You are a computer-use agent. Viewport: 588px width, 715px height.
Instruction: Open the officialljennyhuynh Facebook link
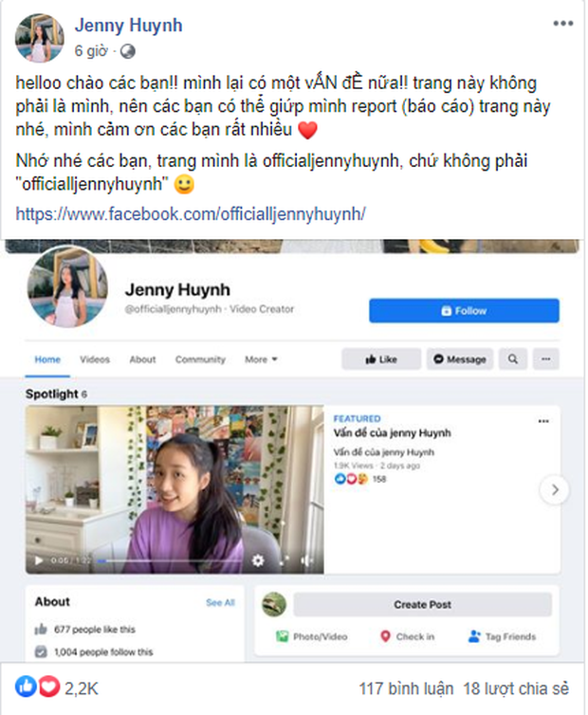(x=191, y=213)
